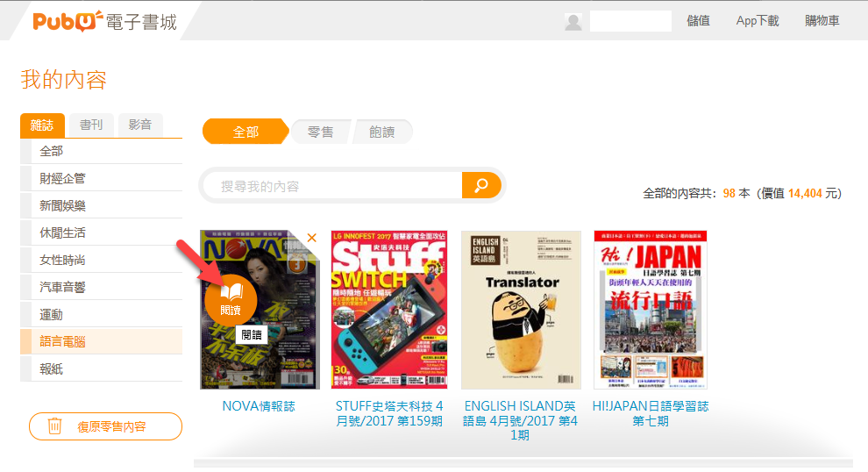The image size is (868, 472).
Task: Open App下載 link
Action: [x=758, y=21]
